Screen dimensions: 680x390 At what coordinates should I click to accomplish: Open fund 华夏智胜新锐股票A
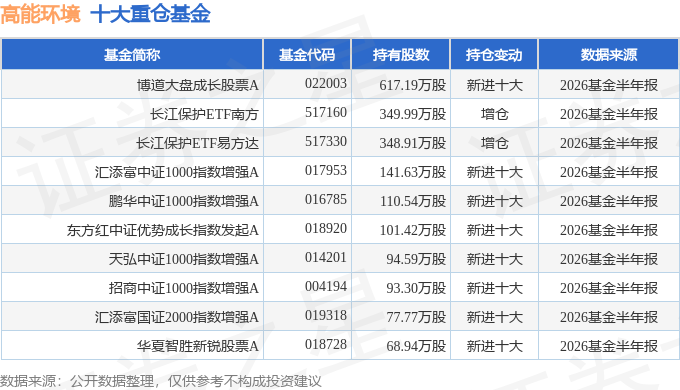pos(198,346)
